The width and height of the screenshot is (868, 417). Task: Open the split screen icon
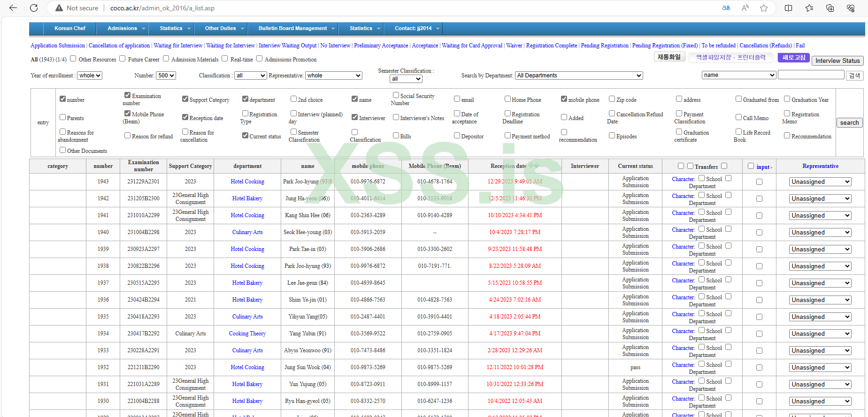click(x=788, y=8)
